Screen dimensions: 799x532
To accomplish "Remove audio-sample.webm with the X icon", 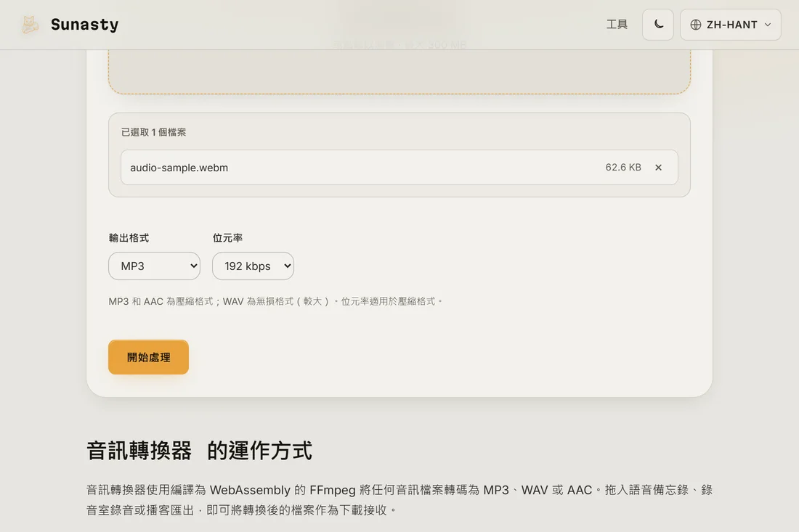I will pos(658,168).
